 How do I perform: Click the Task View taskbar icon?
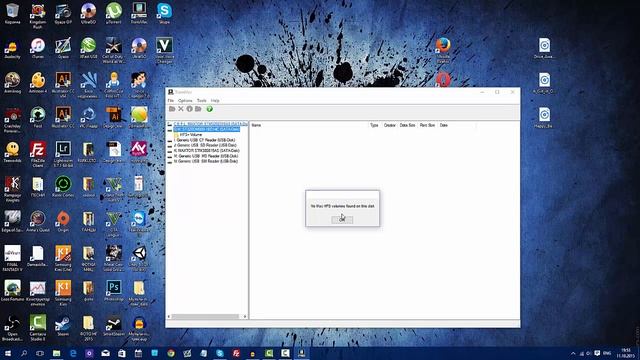pos(40,353)
